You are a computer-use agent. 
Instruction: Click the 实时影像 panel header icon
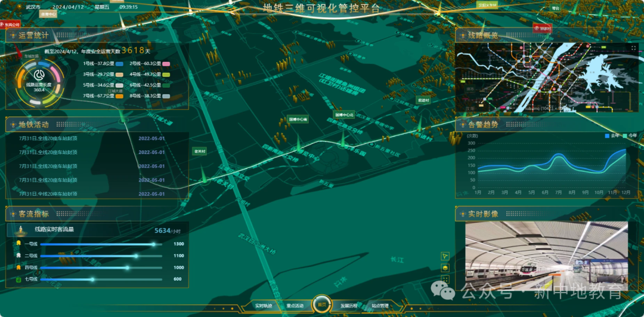[x=462, y=214]
